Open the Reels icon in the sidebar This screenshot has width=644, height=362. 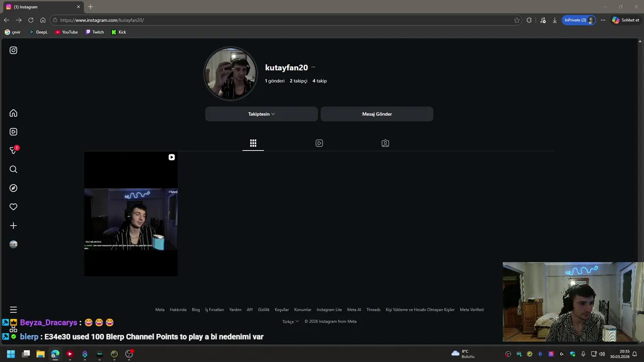click(14, 132)
